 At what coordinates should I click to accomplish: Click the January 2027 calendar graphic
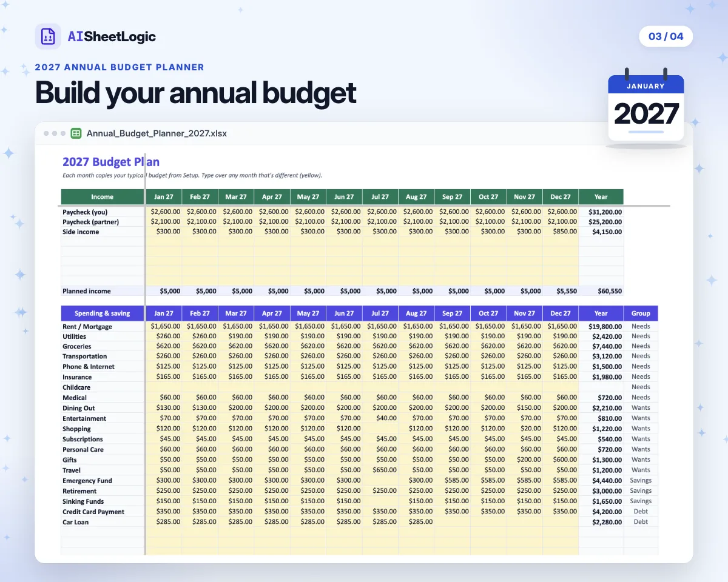point(646,108)
